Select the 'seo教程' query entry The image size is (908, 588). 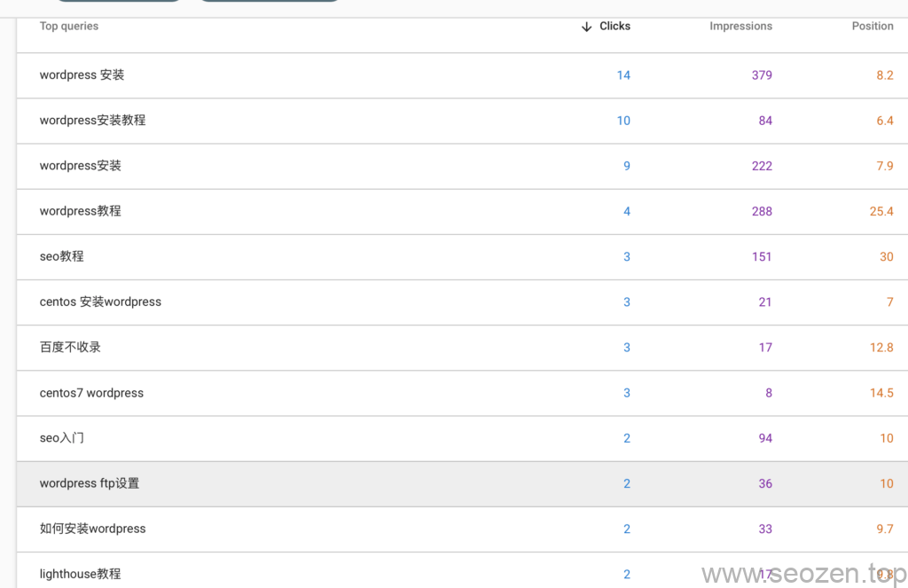(x=61, y=256)
